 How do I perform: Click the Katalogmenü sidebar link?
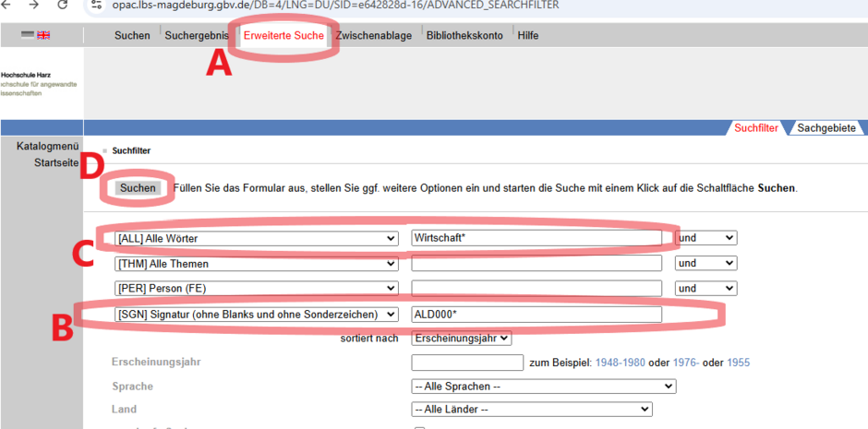[x=48, y=147]
